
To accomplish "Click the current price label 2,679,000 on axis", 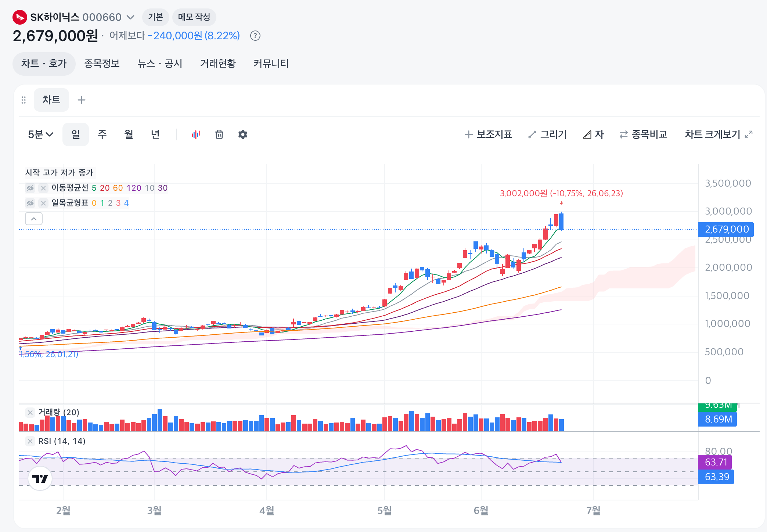I will [726, 229].
